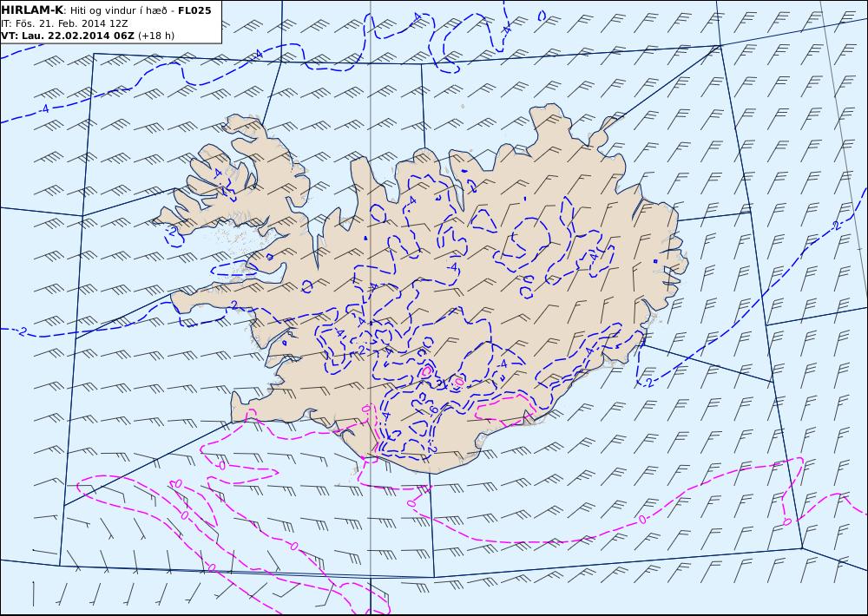Click the 'VT: Lau. 22.02.2014 06Z' valid time
The image size is (868, 616).
pos(68,36)
